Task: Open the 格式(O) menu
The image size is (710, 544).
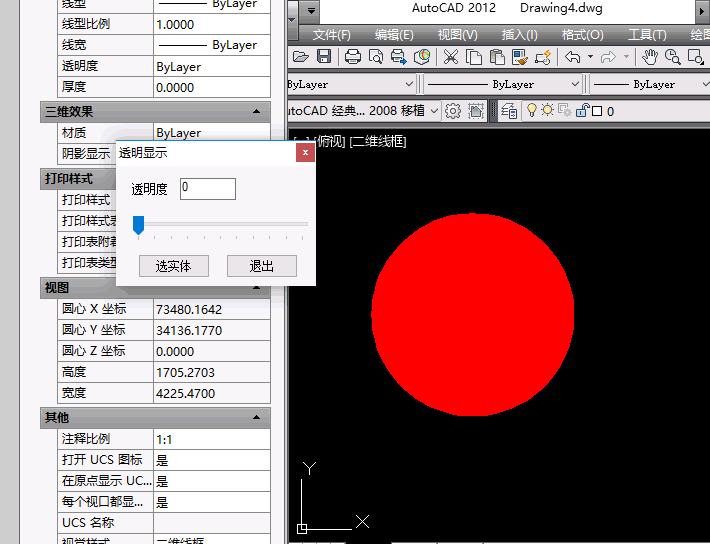Action: [x=582, y=35]
